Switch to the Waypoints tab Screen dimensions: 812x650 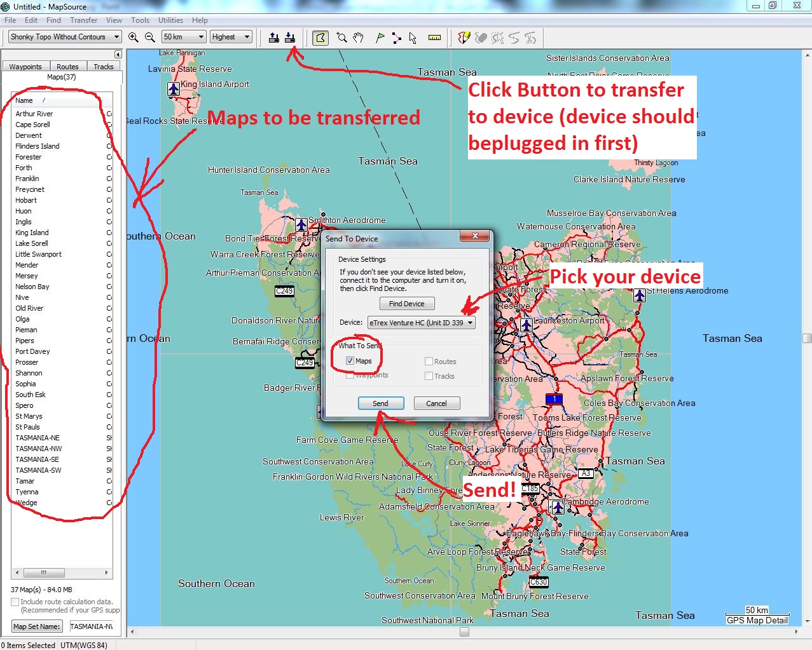click(x=25, y=67)
